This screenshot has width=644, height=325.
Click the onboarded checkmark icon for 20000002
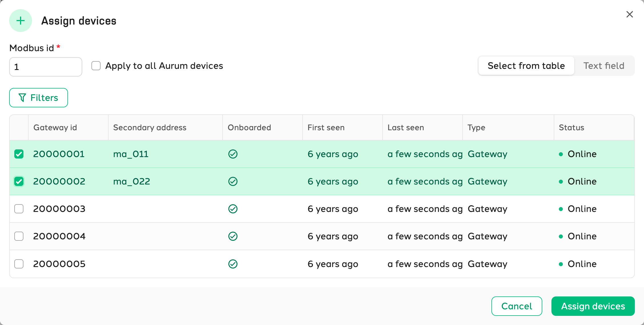click(233, 181)
